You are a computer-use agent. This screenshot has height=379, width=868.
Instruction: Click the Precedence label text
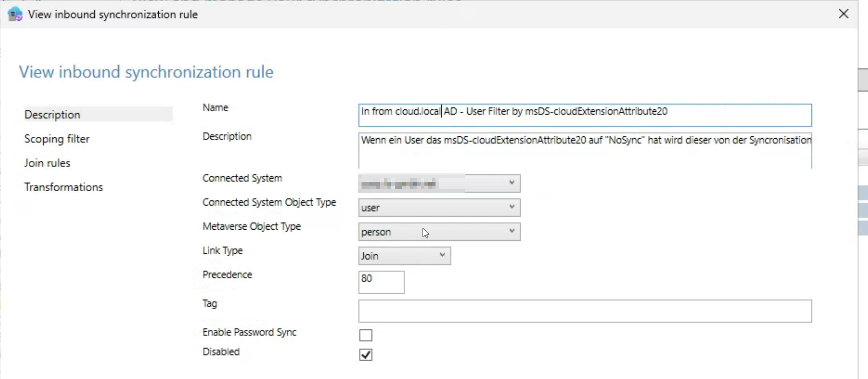tap(227, 275)
